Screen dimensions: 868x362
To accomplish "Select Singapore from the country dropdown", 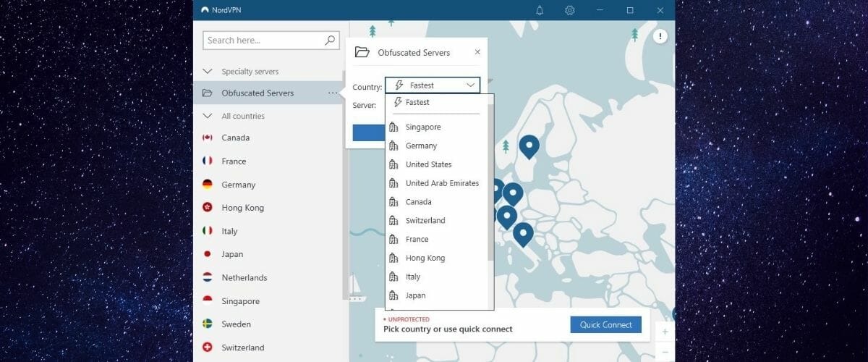I will coord(423,127).
